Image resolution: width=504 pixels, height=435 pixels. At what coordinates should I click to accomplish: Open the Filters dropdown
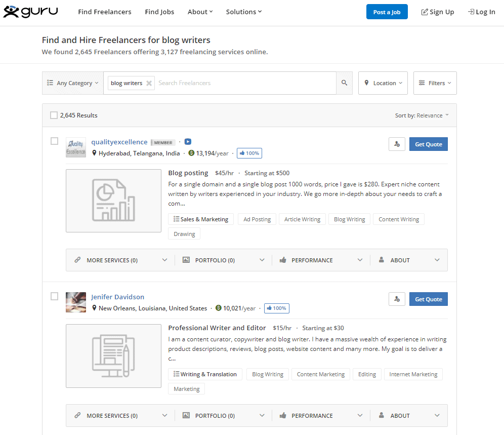click(x=435, y=83)
